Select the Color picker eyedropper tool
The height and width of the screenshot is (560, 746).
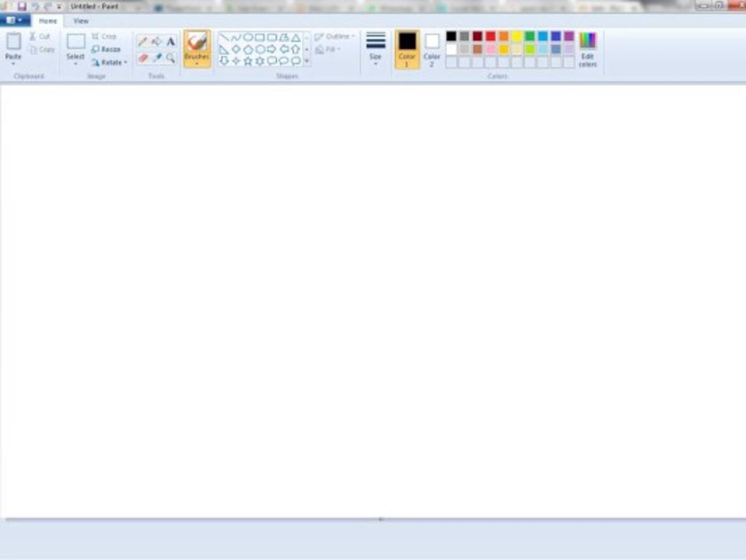(157, 58)
